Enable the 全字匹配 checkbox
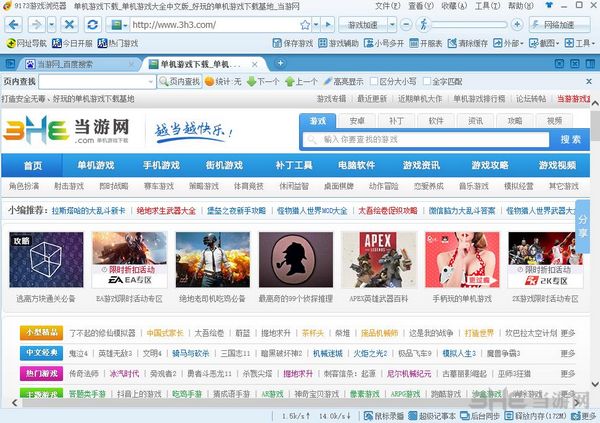Viewport: 600px width, 423px height. 427,82
